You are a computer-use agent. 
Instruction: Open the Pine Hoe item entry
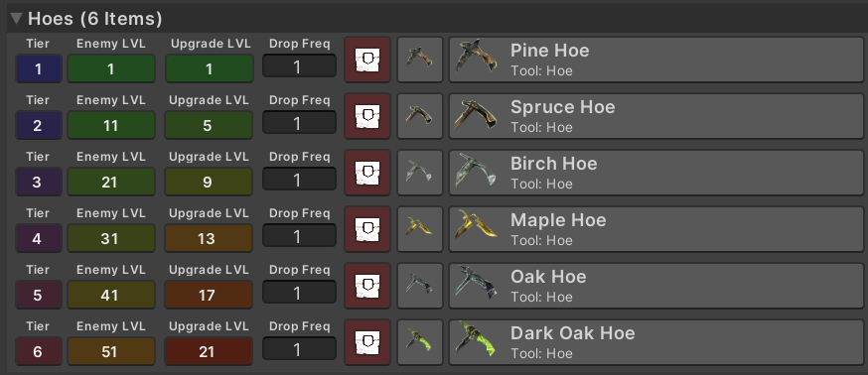click(656, 60)
